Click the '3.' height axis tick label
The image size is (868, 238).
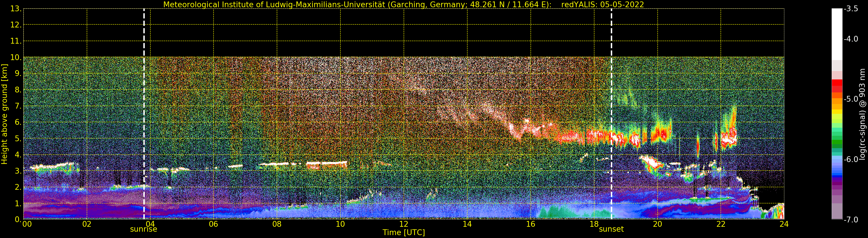18,171
